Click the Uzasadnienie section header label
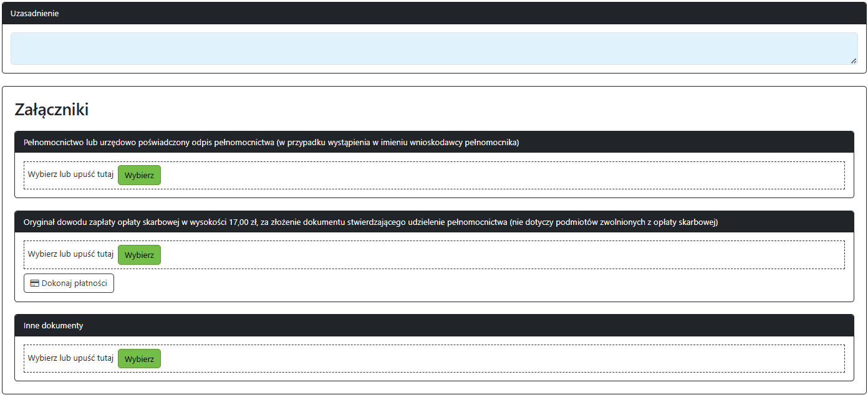Viewport: 868px width, 395px height. (35, 13)
